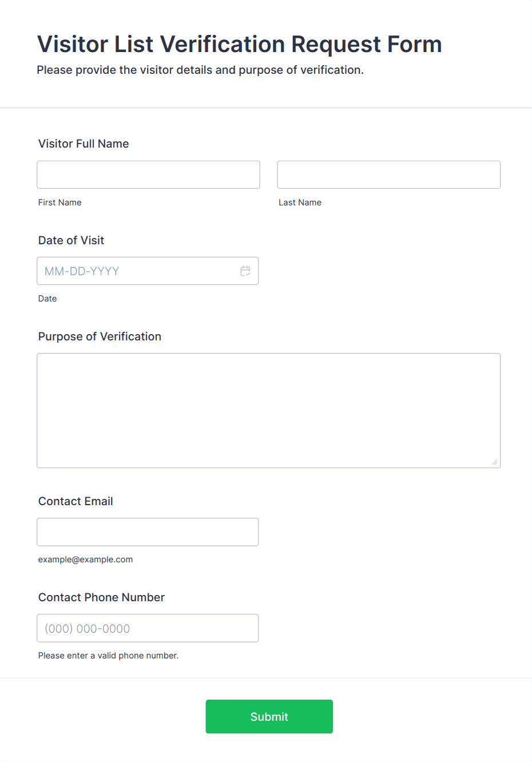Focus the Last Name text box
Screen dimensions: 532x762
click(388, 174)
